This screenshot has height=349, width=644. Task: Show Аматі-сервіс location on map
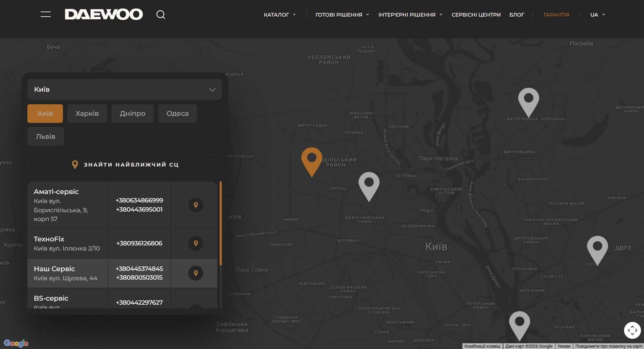(196, 205)
